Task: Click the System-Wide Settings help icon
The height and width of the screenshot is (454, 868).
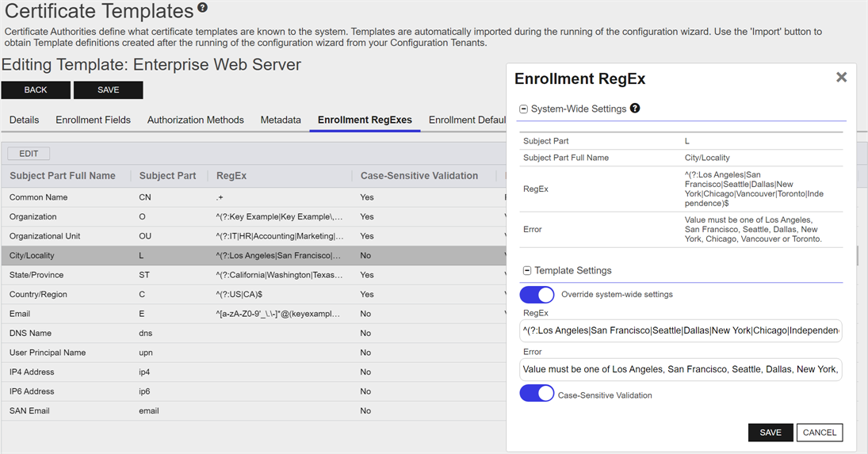Action: click(635, 109)
